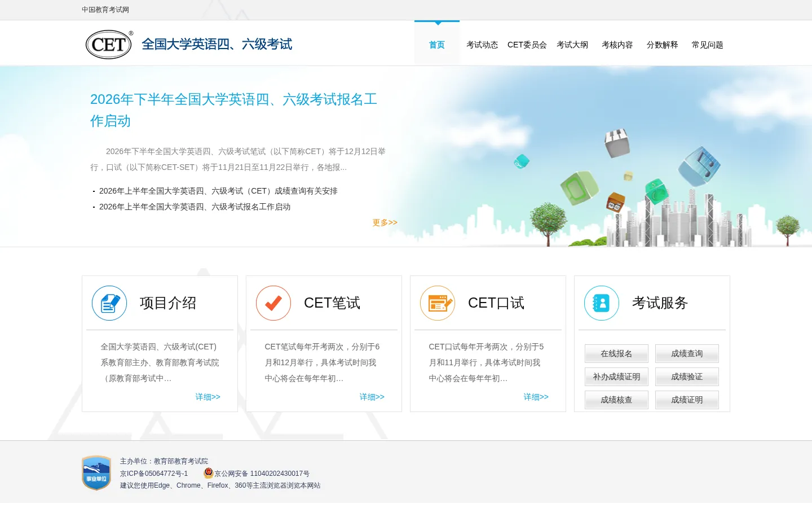
Task: Go to the 常见问题 page
Action: [x=708, y=45]
